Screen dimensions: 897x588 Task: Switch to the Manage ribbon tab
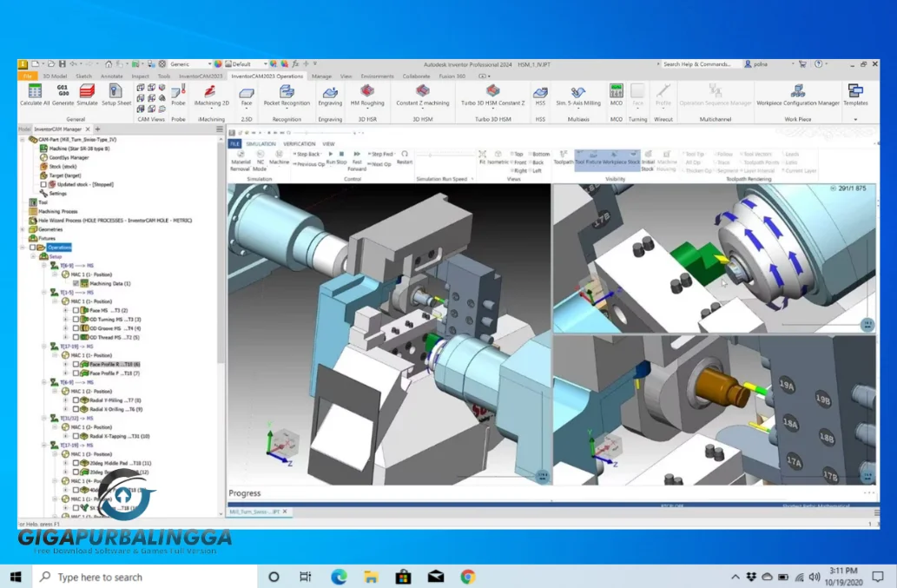pyautogui.click(x=321, y=76)
